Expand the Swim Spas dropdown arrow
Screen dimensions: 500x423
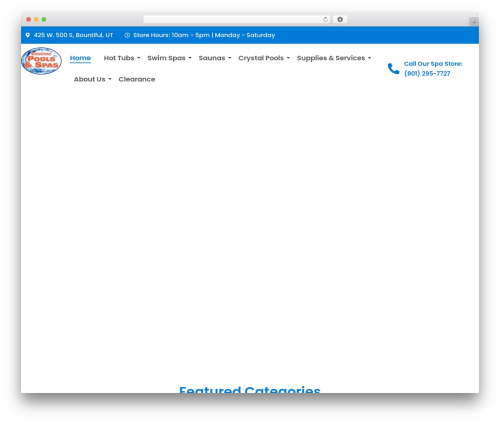pos(190,58)
